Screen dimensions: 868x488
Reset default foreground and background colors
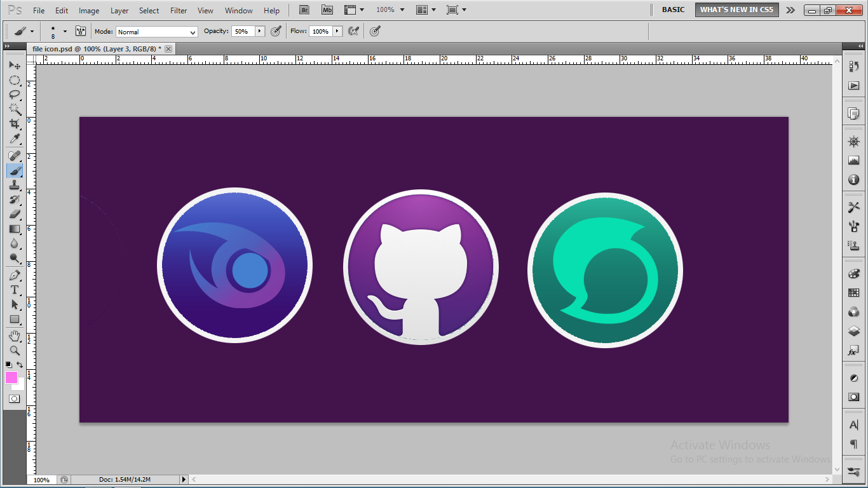coord(9,365)
